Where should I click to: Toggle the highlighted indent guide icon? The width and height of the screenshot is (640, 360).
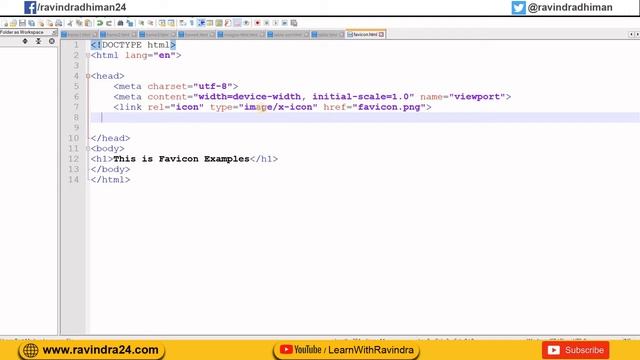click(x=201, y=23)
